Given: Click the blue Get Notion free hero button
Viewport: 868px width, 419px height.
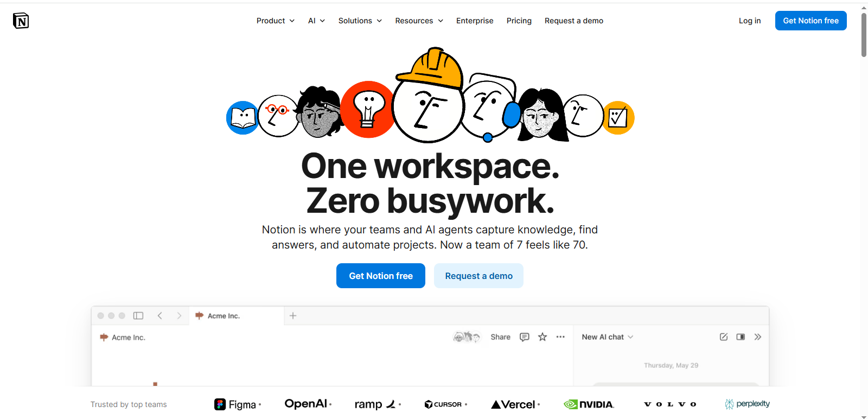Looking at the screenshot, I should pyautogui.click(x=381, y=276).
